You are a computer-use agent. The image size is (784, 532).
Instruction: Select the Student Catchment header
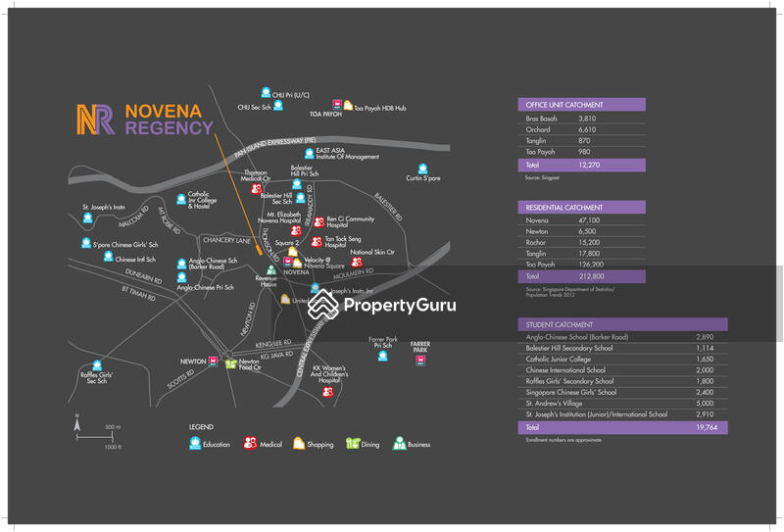(x=622, y=324)
